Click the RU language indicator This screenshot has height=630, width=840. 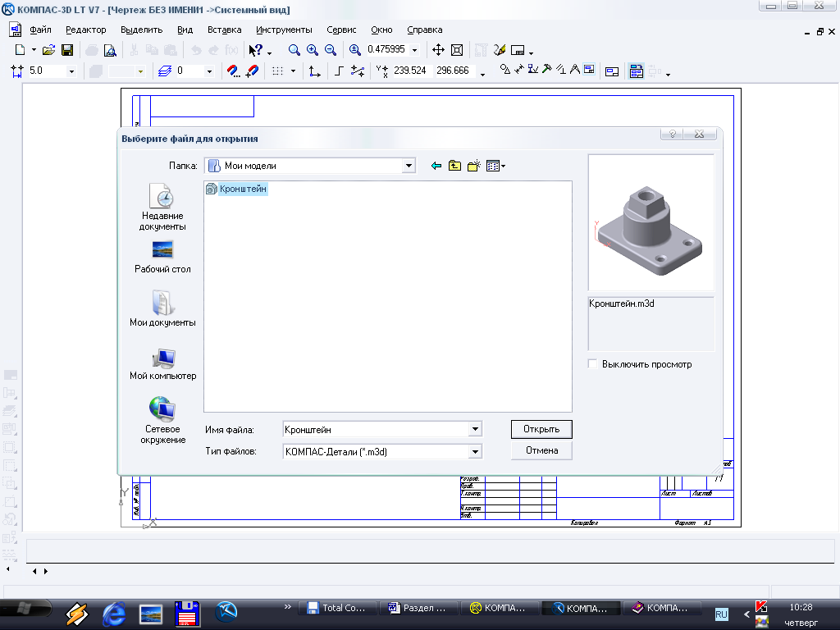pos(722,614)
